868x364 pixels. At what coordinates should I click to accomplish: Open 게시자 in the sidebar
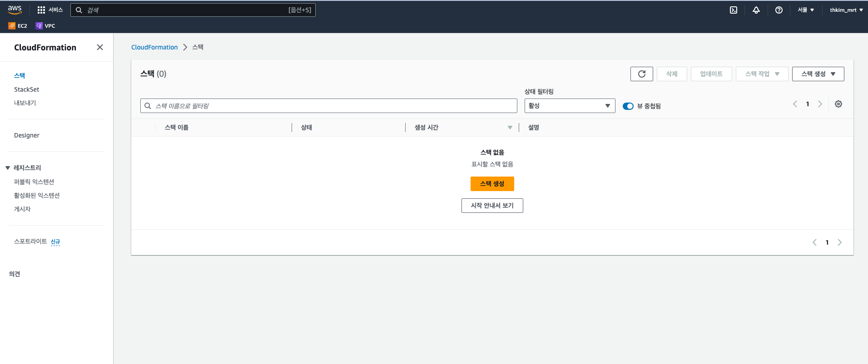point(22,209)
